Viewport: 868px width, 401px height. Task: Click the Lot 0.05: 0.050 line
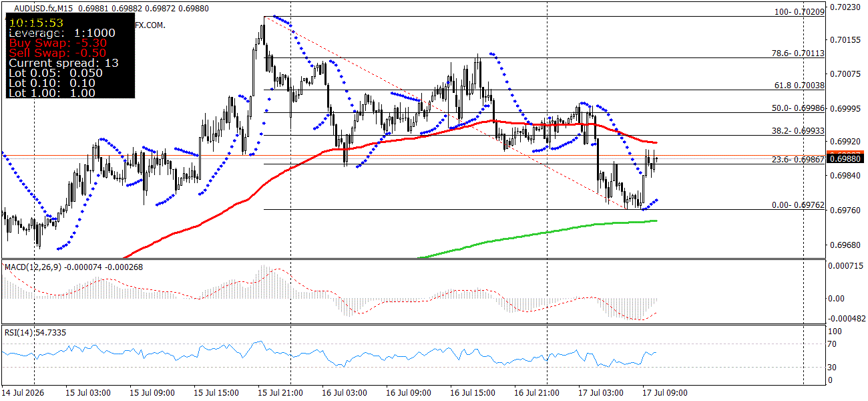(56, 73)
